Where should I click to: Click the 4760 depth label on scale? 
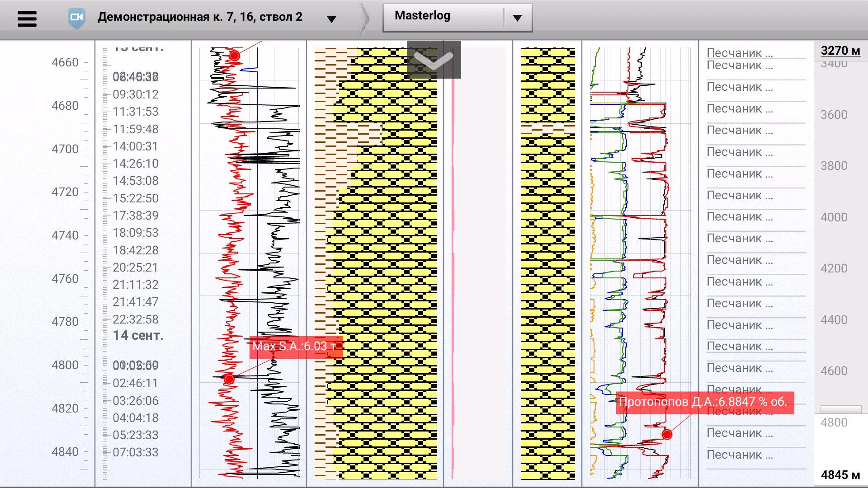(65, 279)
